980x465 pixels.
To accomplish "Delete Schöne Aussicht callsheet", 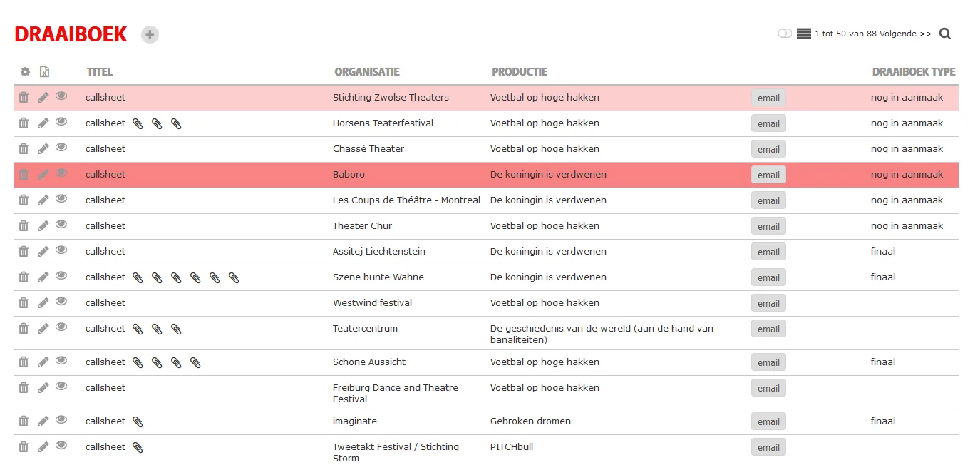I will pyautogui.click(x=24, y=362).
